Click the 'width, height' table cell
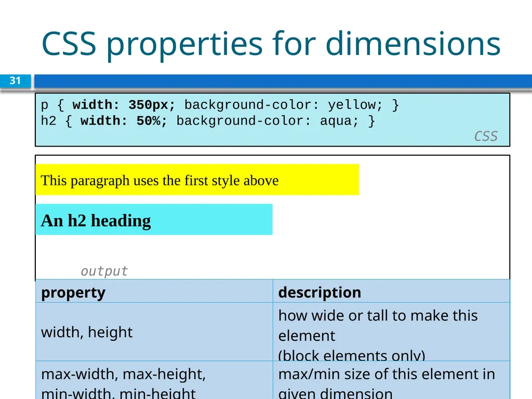The width and height of the screenshot is (532, 399). coord(154,332)
